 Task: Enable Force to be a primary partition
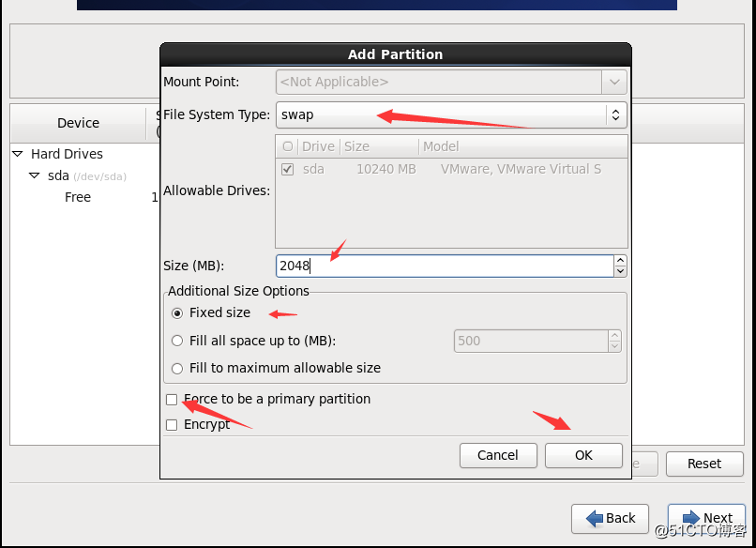click(172, 400)
